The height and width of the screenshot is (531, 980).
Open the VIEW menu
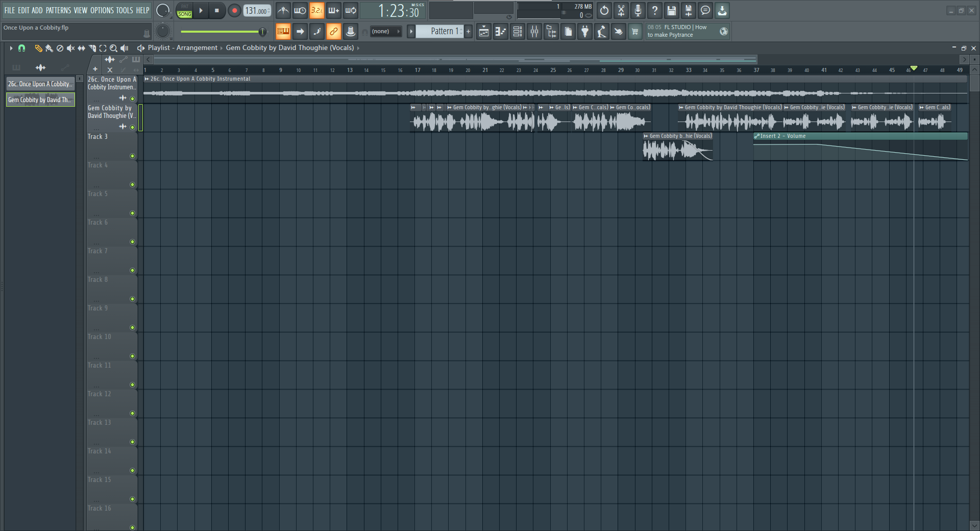(x=81, y=10)
